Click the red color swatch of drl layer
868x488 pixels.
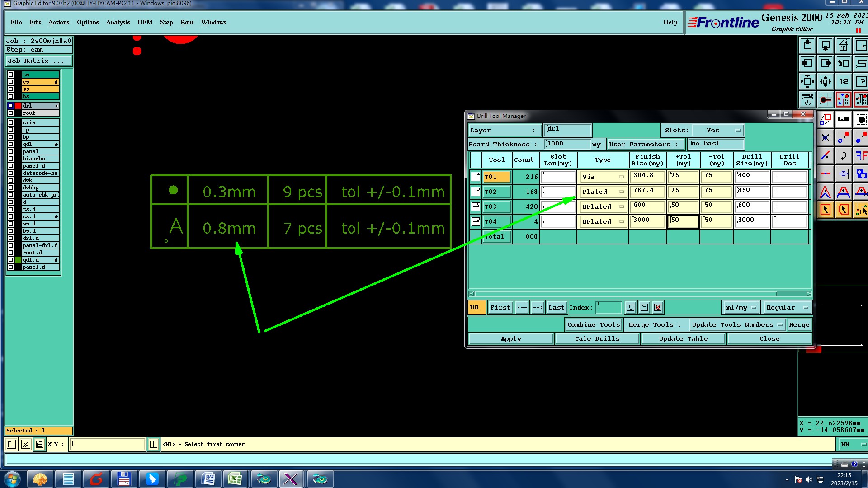pos(18,106)
